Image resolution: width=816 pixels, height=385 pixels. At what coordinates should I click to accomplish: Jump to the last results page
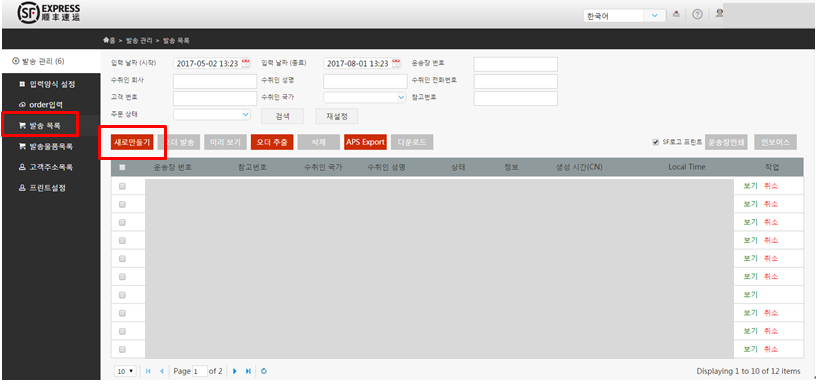pyautogui.click(x=248, y=371)
